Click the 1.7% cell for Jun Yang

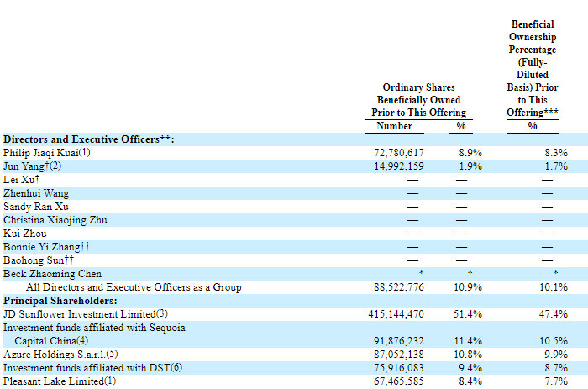coord(556,166)
